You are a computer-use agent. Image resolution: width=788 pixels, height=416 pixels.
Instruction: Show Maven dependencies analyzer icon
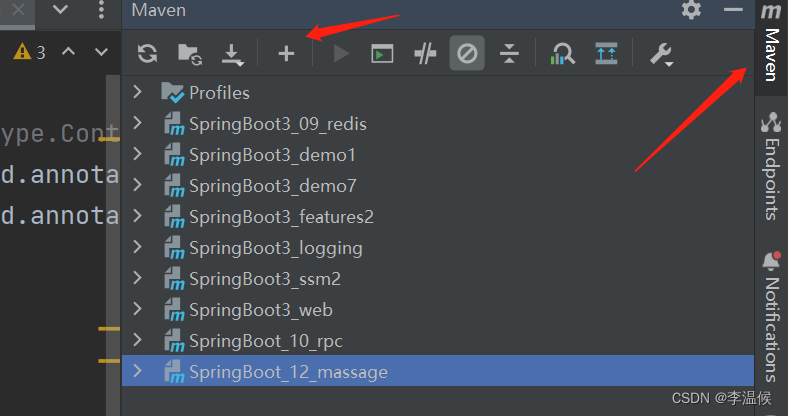click(x=562, y=53)
